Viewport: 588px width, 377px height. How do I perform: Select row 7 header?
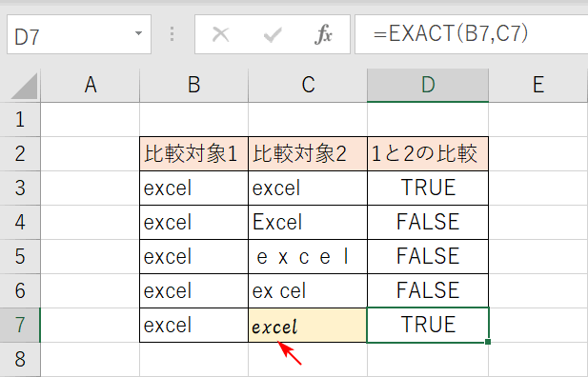20,326
